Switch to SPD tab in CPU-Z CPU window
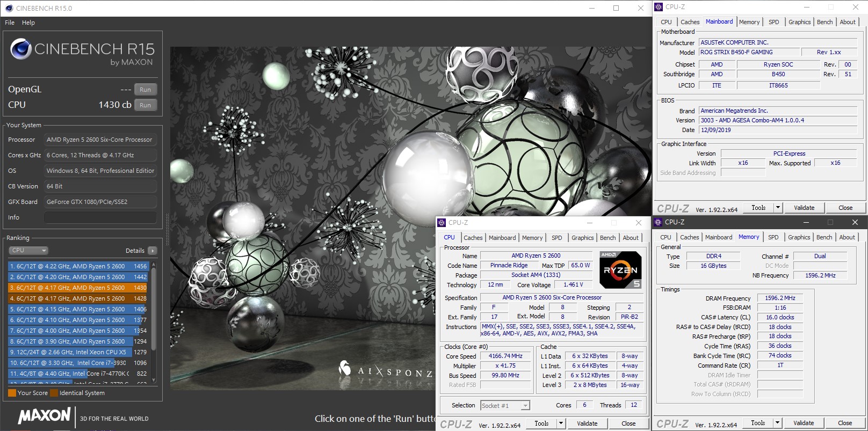 557,238
